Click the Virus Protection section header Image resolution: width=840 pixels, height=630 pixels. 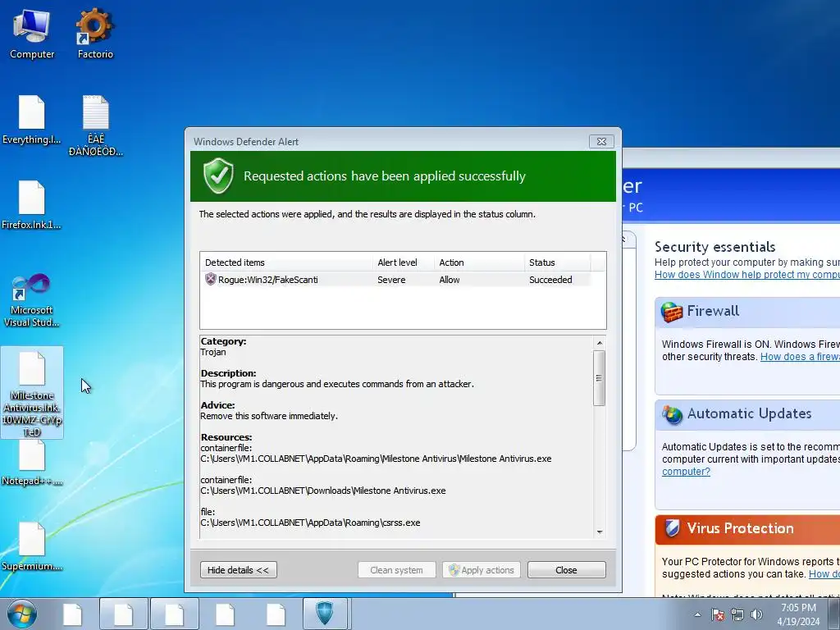coord(747,529)
